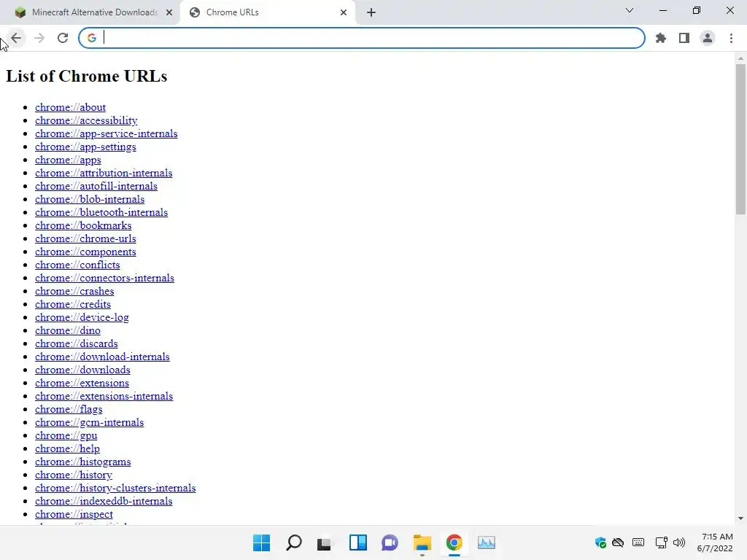Open the resource monitor taskbar app
This screenshot has width=747, height=560.
click(x=487, y=542)
